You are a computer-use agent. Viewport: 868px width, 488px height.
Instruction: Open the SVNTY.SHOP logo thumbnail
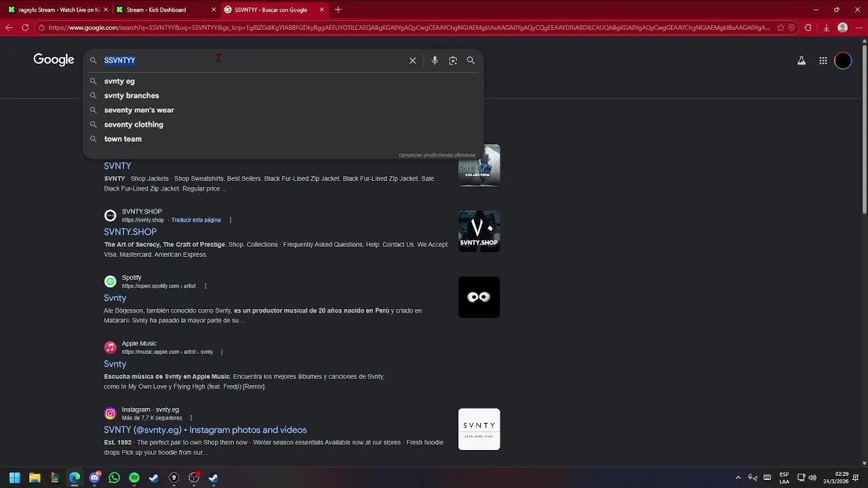pyautogui.click(x=479, y=231)
